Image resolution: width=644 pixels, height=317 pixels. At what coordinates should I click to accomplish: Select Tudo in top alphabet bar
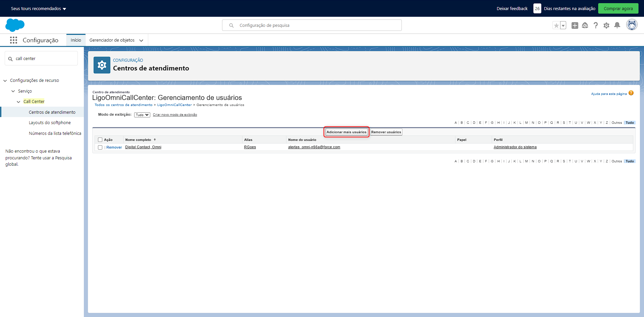630,123
